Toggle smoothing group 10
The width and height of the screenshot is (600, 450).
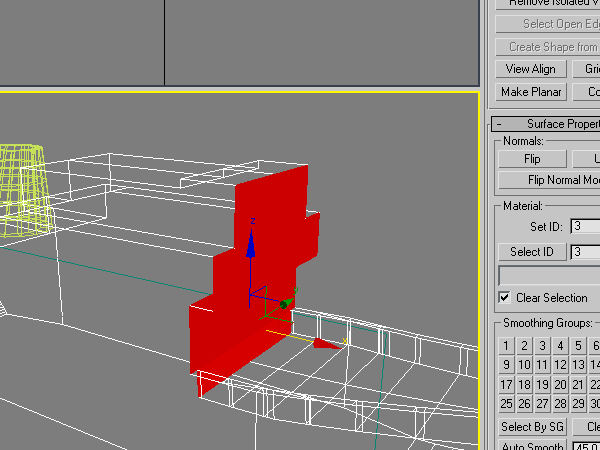pos(524,365)
